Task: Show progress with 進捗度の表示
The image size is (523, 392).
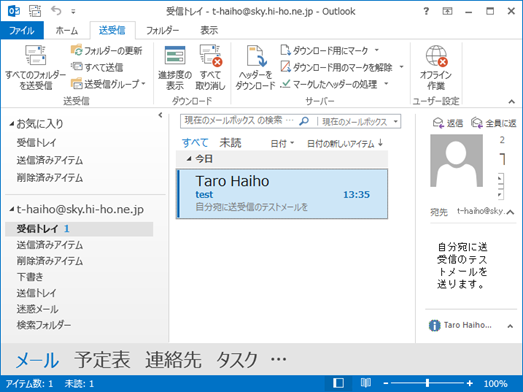Action: click(175, 67)
